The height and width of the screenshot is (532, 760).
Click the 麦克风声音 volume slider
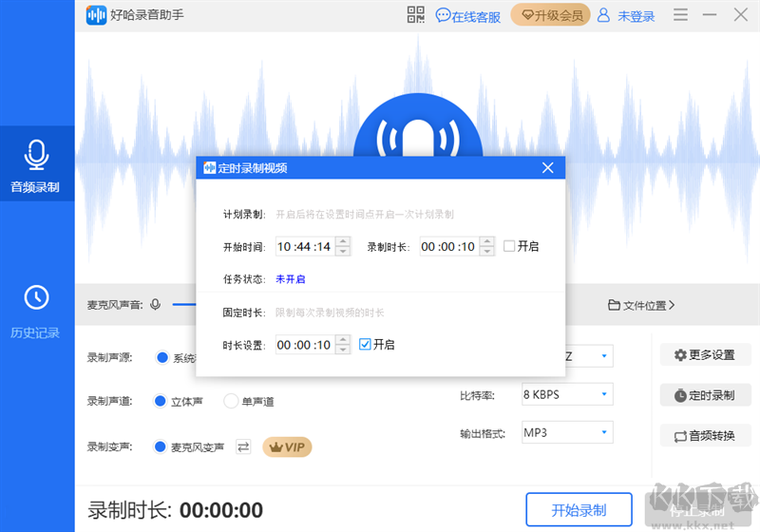(184, 304)
